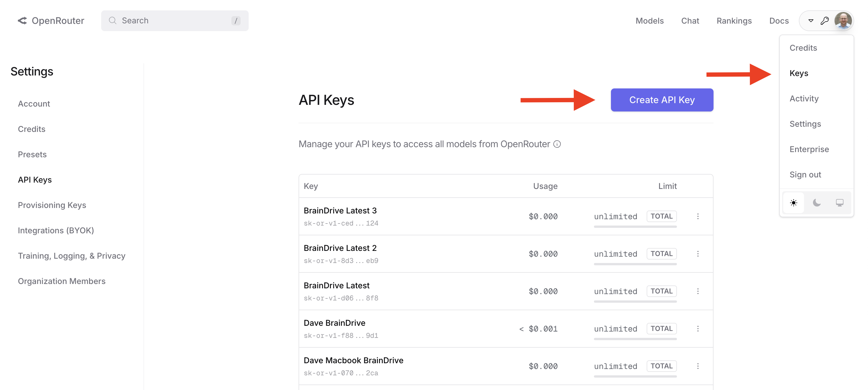Viewport: 868px width, 390px height.
Task: Open options for Dave Macbook BrainDrive key
Action: pyautogui.click(x=697, y=366)
